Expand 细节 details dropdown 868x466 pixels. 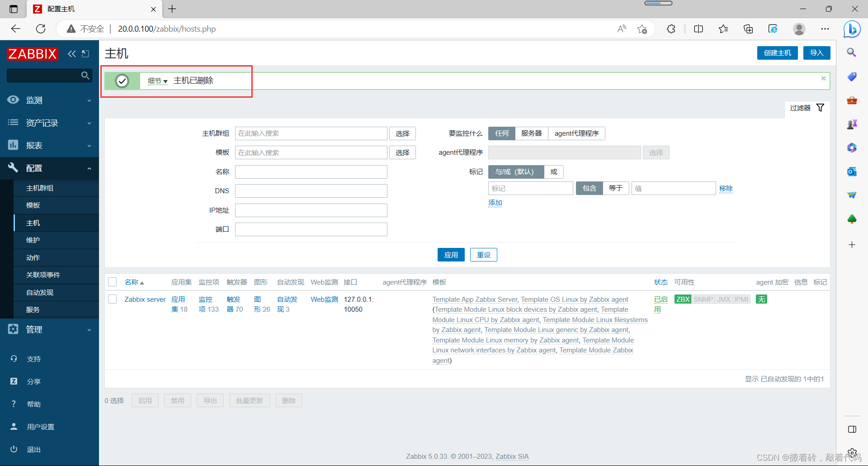[x=157, y=81]
